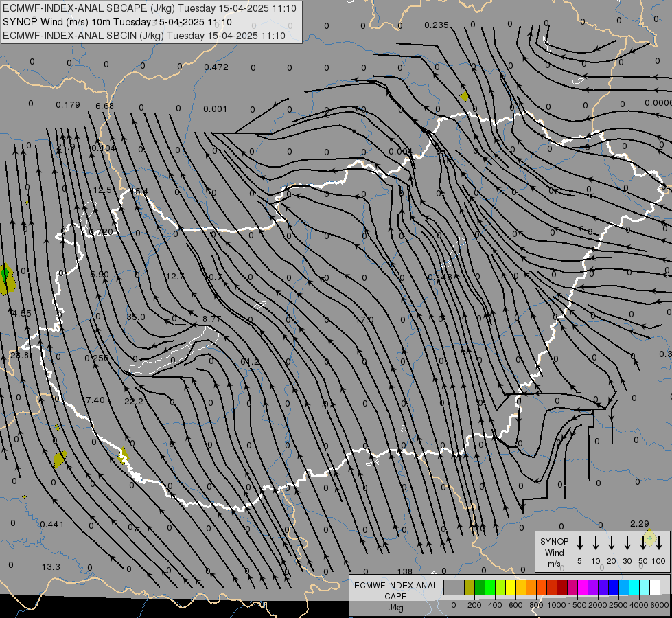Click the 0.720 value on the western border
672x618 pixels.
(101, 232)
